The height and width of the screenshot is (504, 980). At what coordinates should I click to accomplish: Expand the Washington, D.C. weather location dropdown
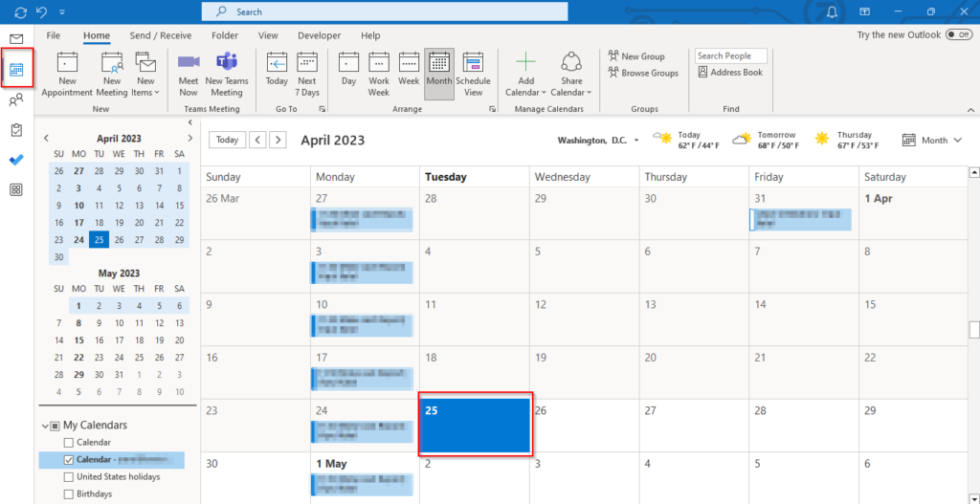click(x=636, y=141)
